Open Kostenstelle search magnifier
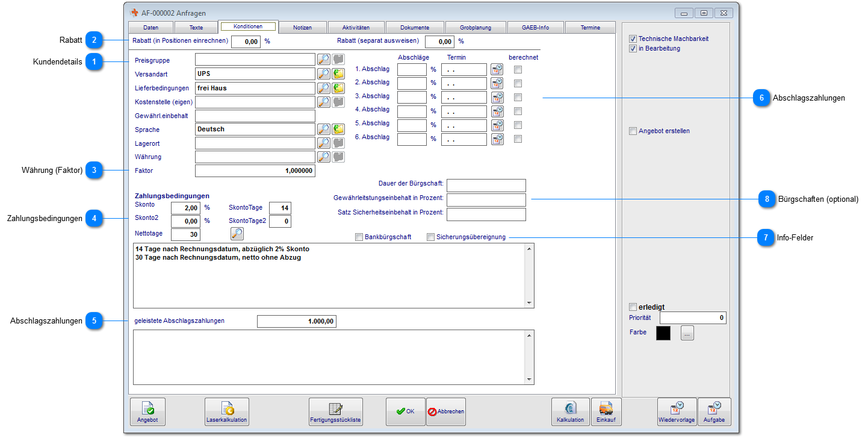 point(324,102)
